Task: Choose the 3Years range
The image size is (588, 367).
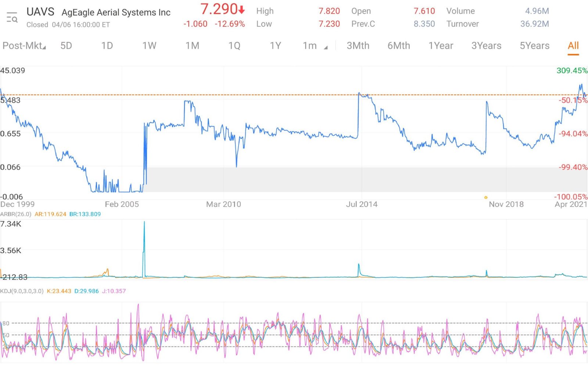Action: 486,46
